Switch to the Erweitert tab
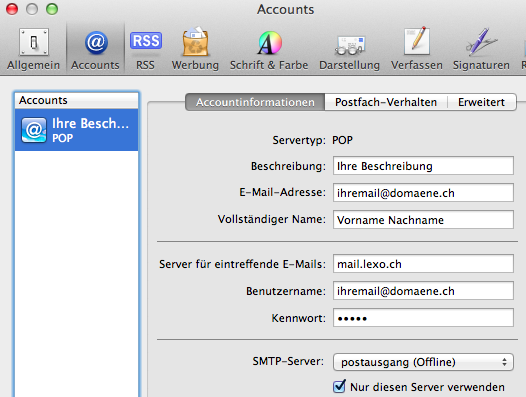Screen dimensions: 526x397 [481, 102]
